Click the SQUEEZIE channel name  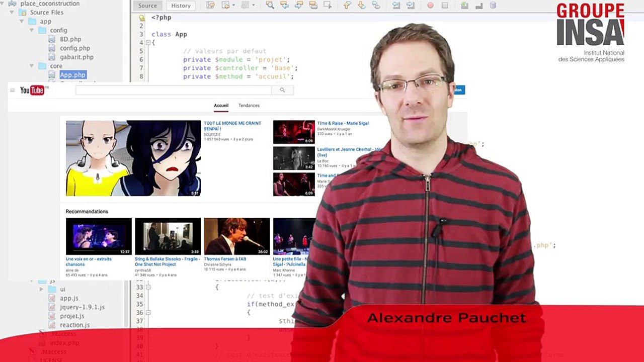pos(213,134)
